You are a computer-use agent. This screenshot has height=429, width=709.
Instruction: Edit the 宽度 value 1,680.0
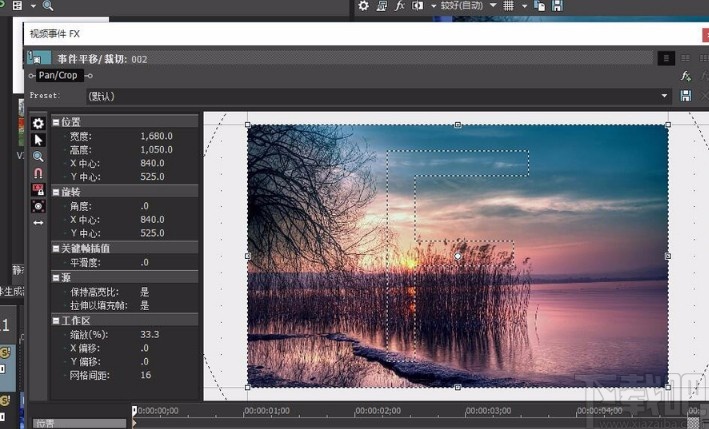click(156, 136)
